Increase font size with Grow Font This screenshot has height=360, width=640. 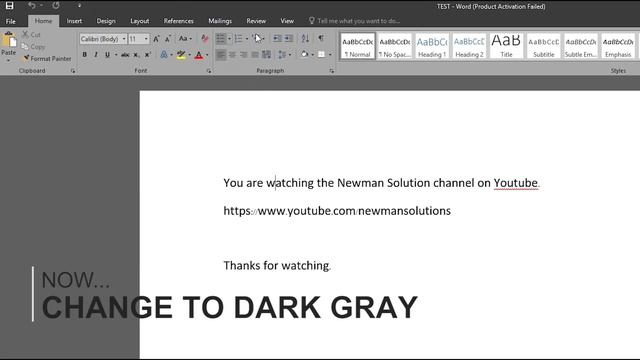[156, 39]
